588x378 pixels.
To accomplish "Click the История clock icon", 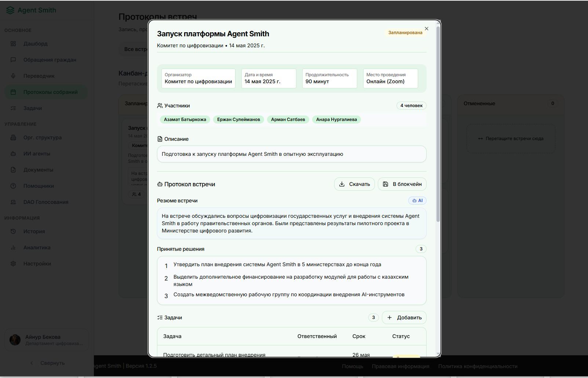I will [13, 231].
